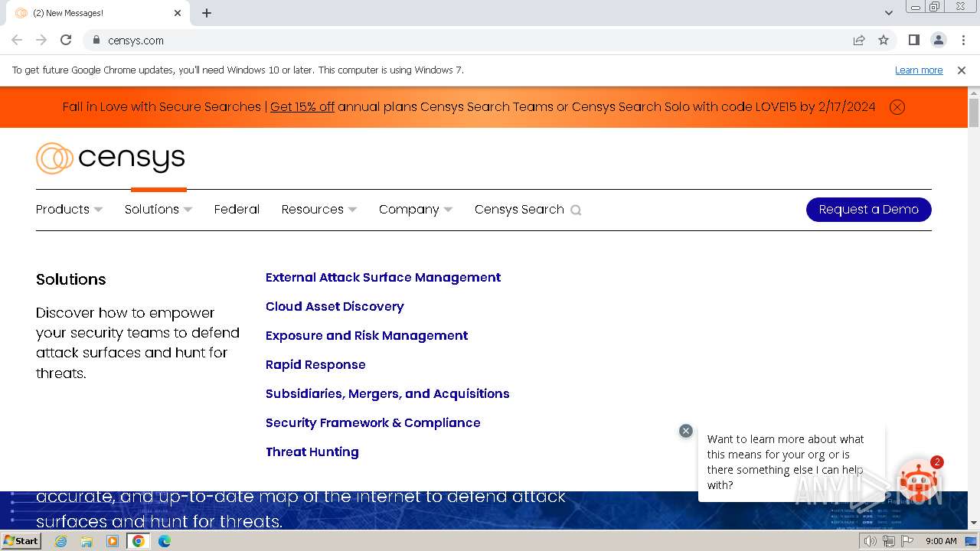This screenshot has height=551, width=980.
Task: Click the Censys Search magnifier icon
Action: tap(576, 210)
